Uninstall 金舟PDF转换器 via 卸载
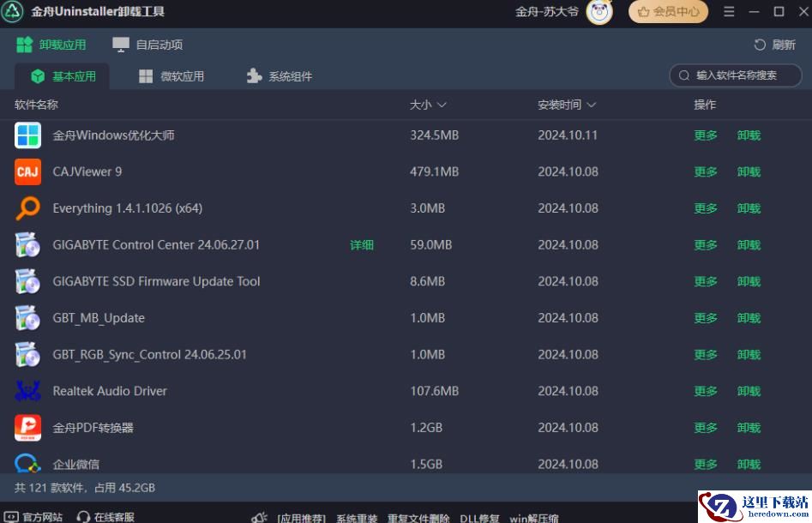This screenshot has width=812, height=523. 749,428
